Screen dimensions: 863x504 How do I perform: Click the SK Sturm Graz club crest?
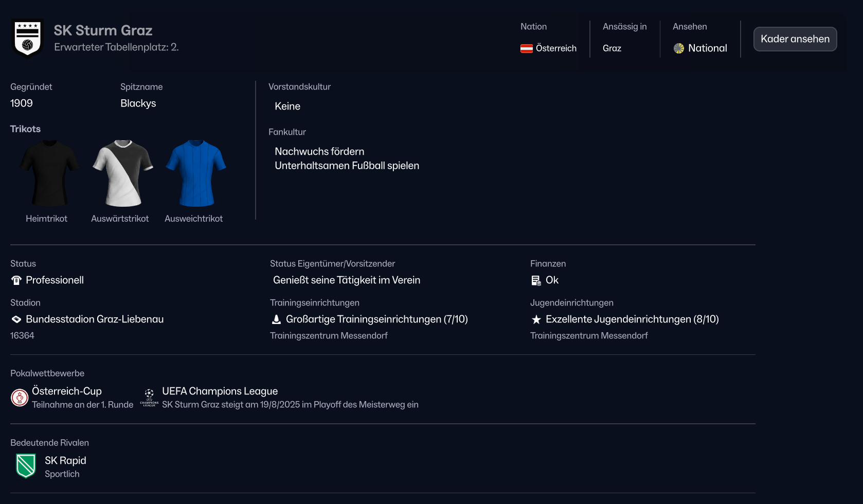[x=27, y=39]
